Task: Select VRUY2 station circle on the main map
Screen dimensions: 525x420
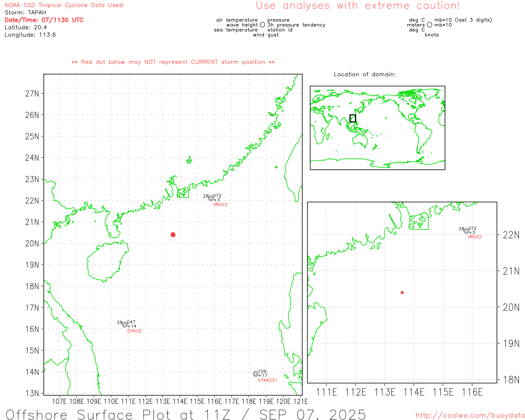Action: click(211, 199)
